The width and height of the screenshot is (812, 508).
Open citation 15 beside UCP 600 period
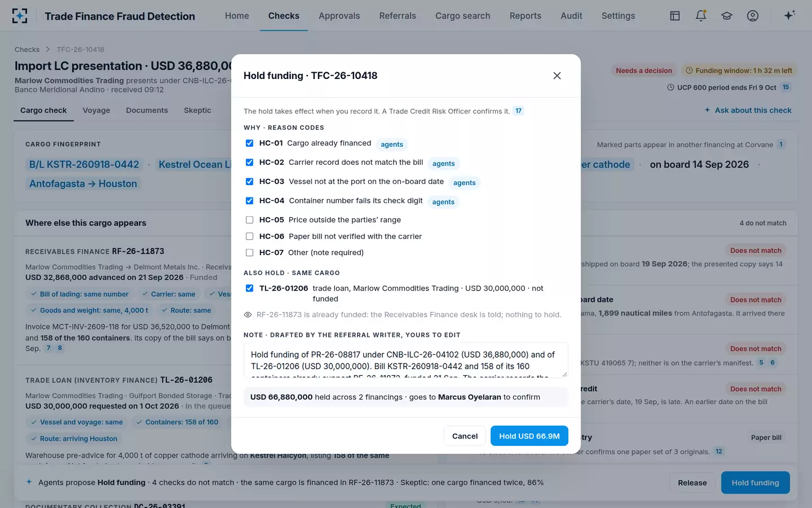[785, 87]
